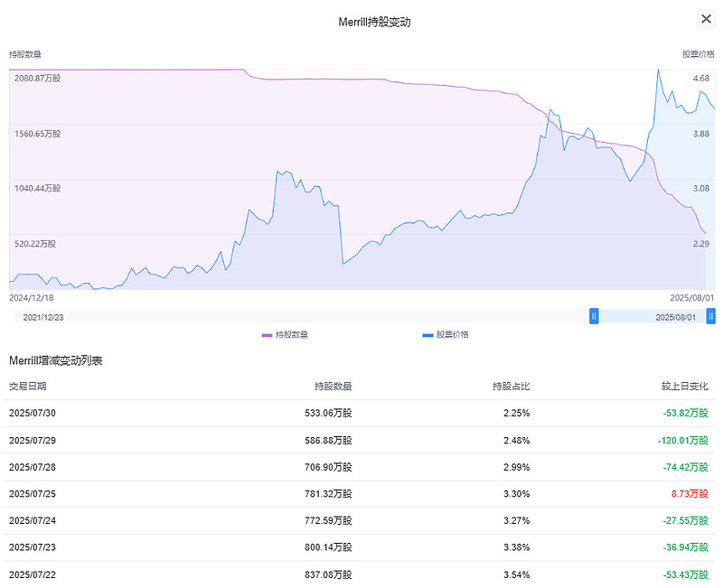Click the 3.54% holding ratio
723x588 pixels.
pos(516,574)
